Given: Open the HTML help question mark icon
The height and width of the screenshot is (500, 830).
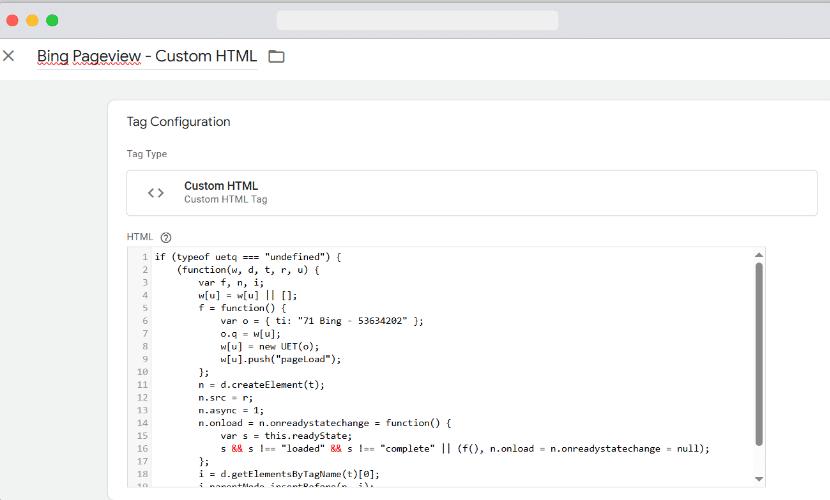Looking at the screenshot, I should (x=166, y=237).
